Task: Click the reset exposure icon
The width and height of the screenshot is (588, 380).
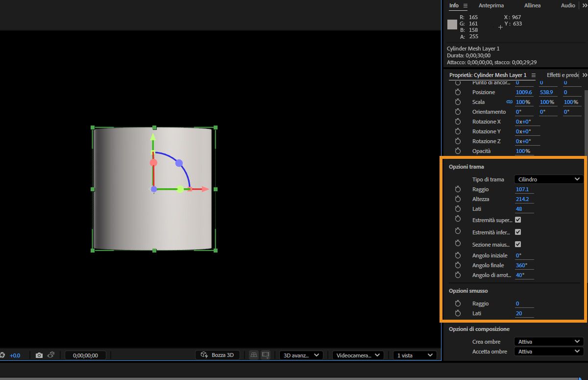Action: [2, 355]
